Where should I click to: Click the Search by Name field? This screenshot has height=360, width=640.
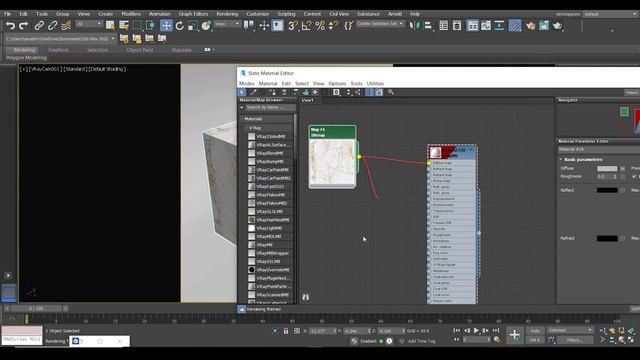tap(270, 107)
